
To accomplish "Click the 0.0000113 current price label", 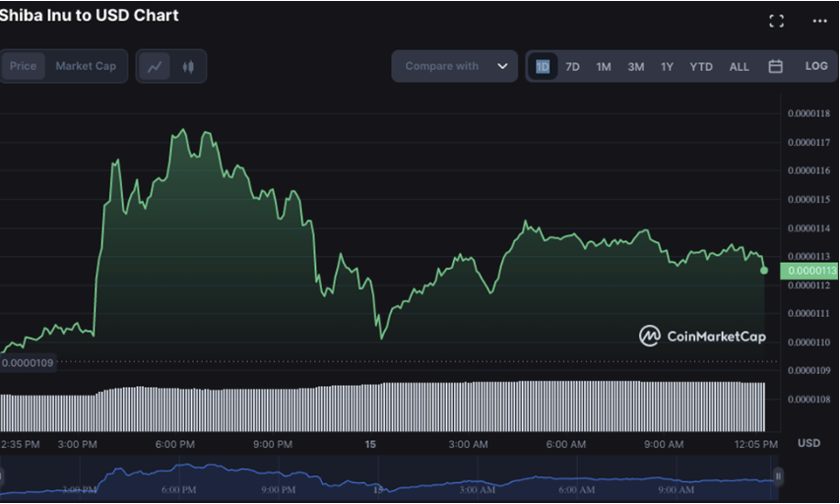I will [810, 271].
